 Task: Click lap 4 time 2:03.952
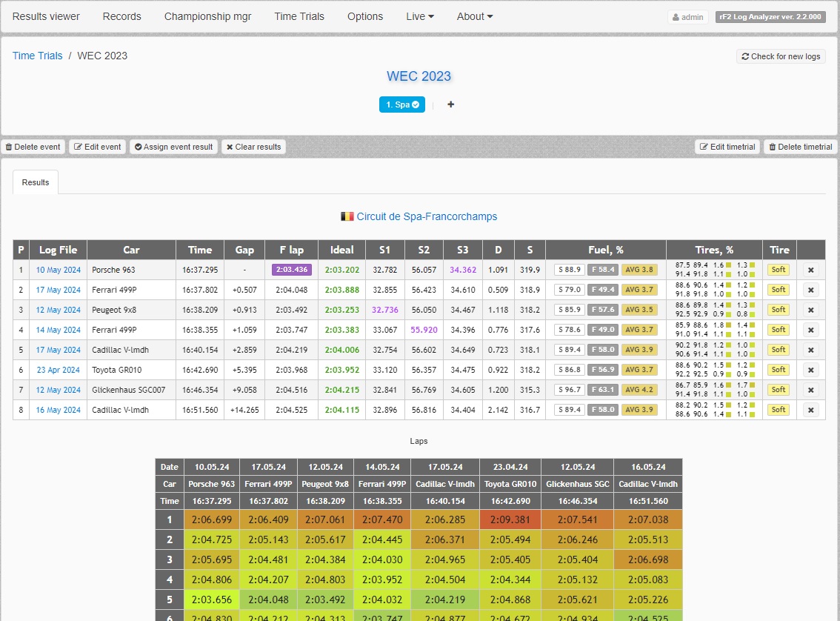[382, 580]
